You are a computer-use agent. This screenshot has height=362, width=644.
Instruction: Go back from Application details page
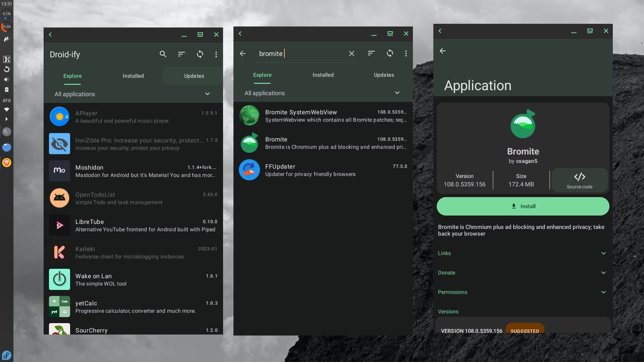(x=443, y=51)
